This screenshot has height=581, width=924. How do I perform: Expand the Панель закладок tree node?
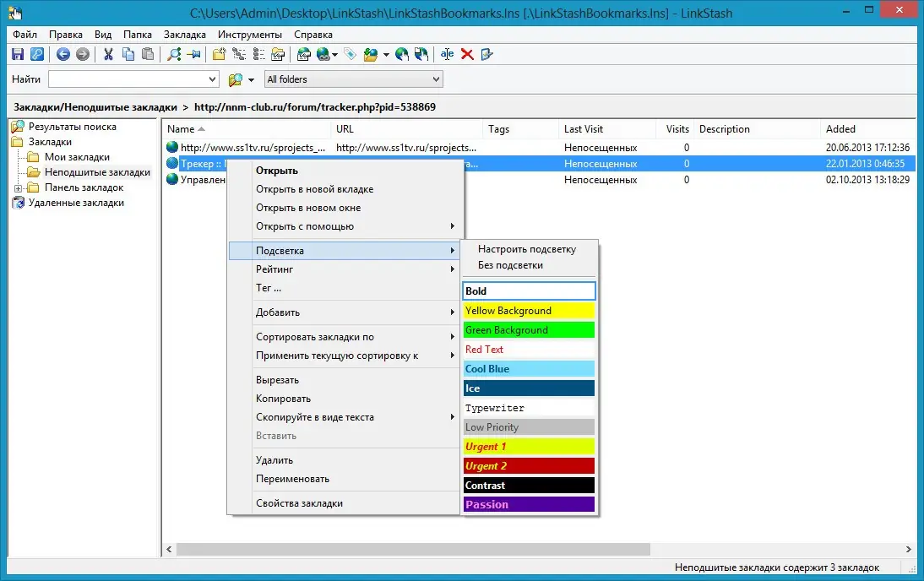click(19, 188)
